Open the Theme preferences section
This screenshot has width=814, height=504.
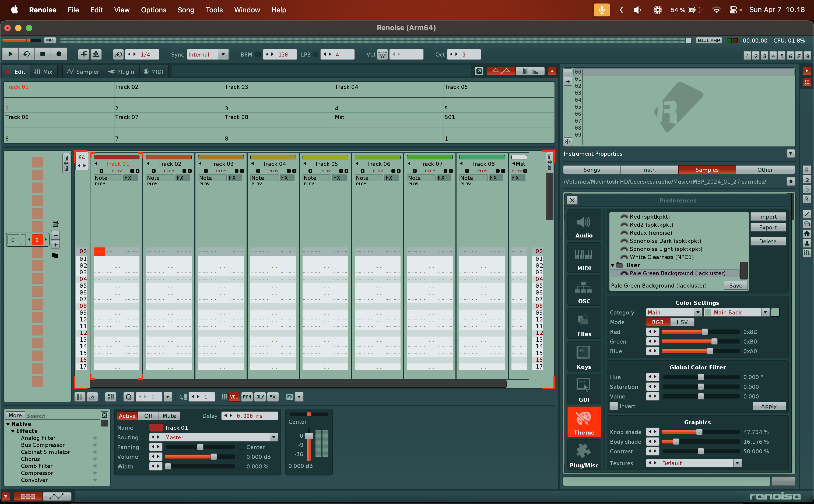[x=584, y=422]
